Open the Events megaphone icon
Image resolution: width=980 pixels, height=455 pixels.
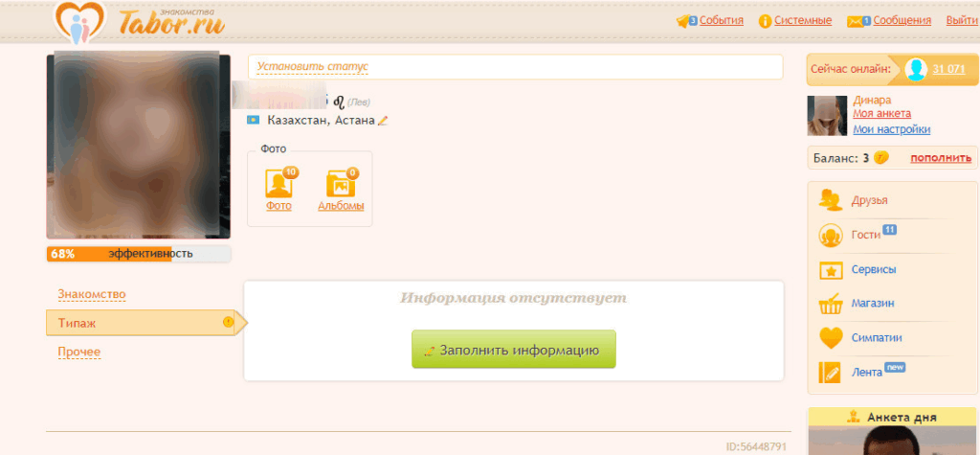(685, 20)
